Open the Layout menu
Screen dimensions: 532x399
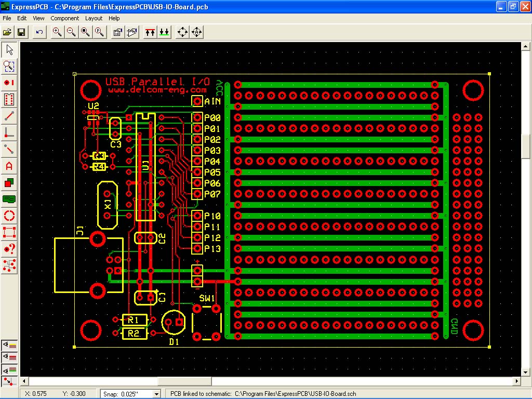[94, 18]
